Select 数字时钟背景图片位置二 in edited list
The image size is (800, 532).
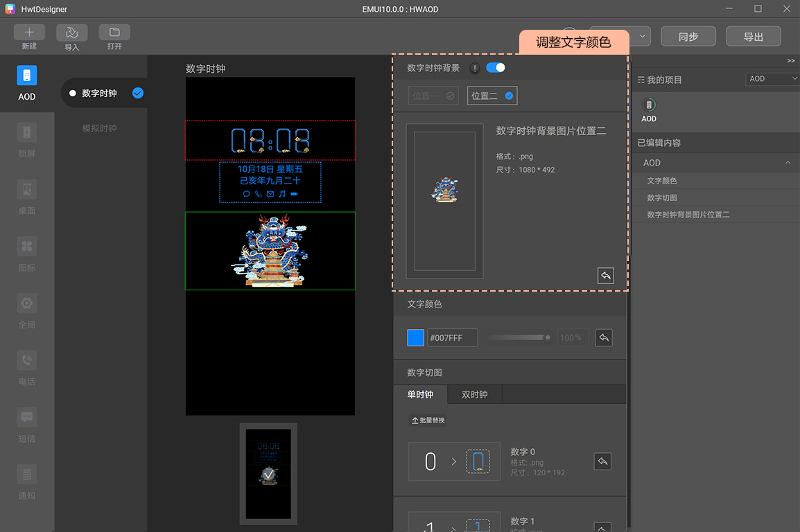tap(688, 215)
